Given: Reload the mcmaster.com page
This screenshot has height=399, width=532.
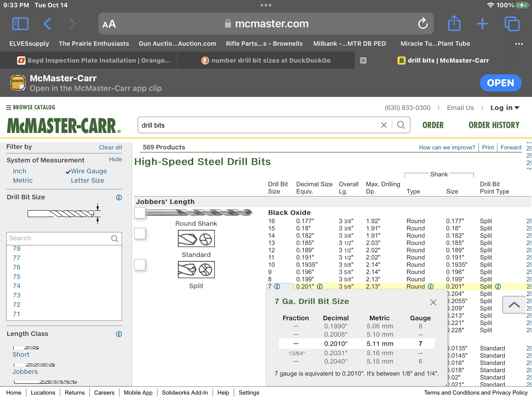Looking at the screenshot, I should click(423, 24).
